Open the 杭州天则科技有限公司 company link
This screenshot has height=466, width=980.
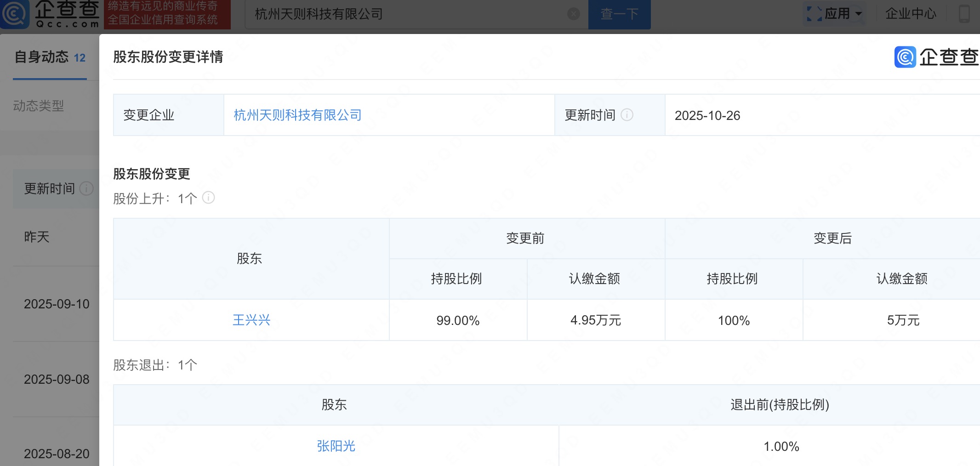297,115
